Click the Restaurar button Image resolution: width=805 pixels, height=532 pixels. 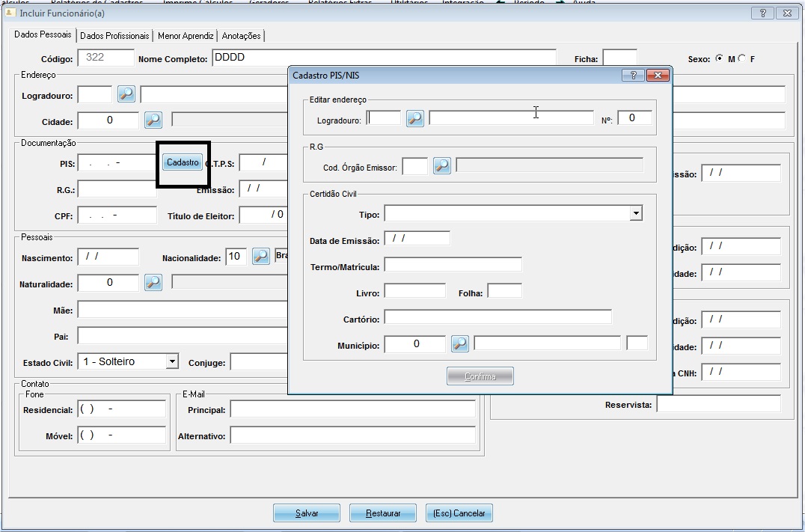pyautogui.click(x=383, y=513)
